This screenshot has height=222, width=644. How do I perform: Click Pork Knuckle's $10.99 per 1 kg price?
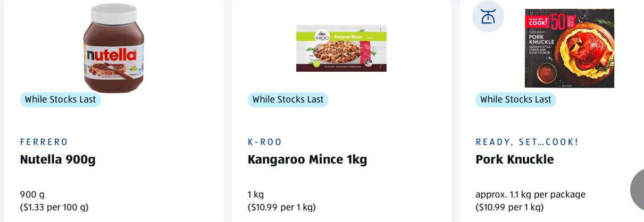pos(509,207)
